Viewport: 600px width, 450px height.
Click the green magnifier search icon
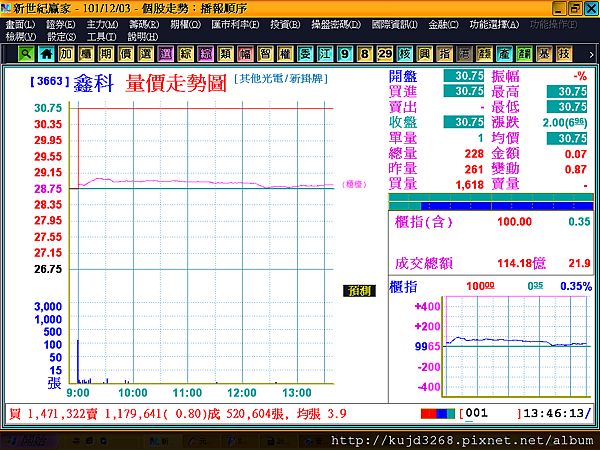coord(26,54)
